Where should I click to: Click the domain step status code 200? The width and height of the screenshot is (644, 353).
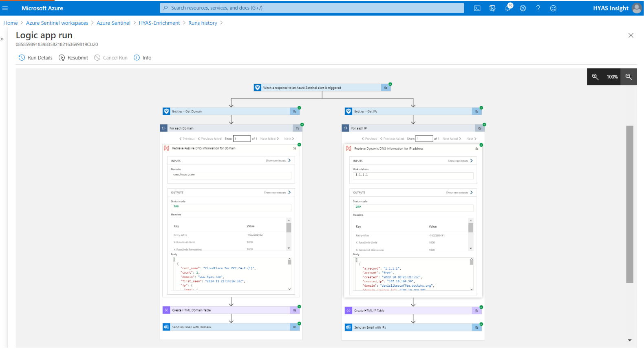231,207
